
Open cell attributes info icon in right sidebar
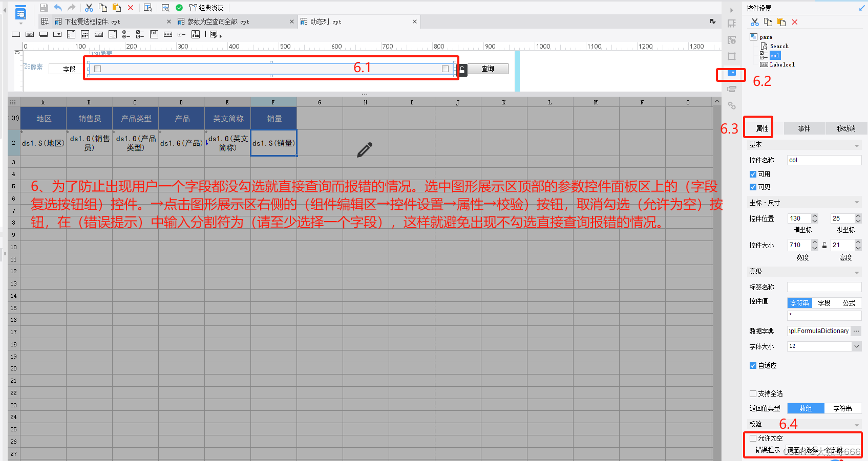click(732, 40)
